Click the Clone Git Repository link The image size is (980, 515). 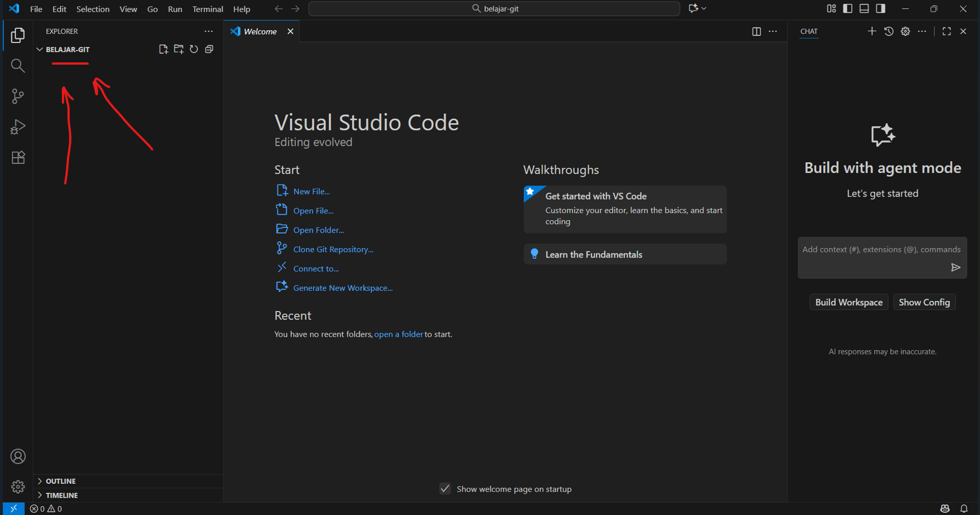(333, 249)
